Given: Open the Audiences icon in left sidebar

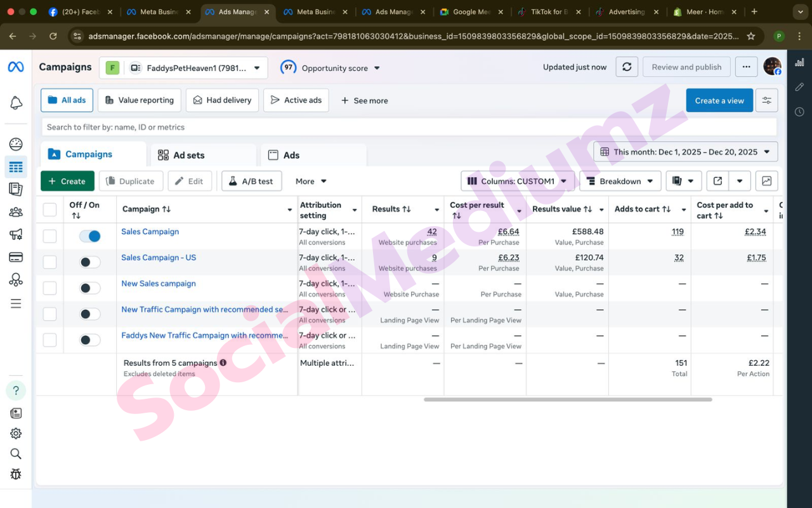Looking at the screenshot, I should pos(16,212).
